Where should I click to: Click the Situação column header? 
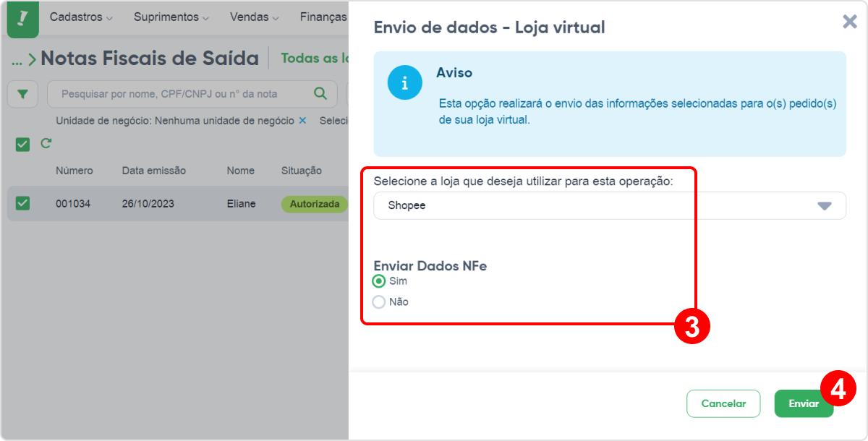(x=302, y=171)
